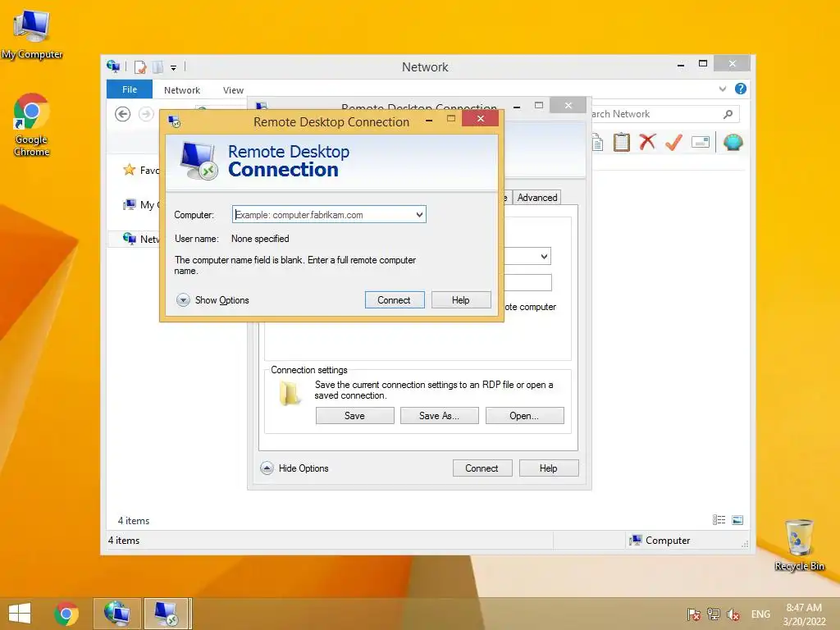840x630 pixels.
Task: Go back in Network window
Action: pyautogui.click(x=123, y=114)
